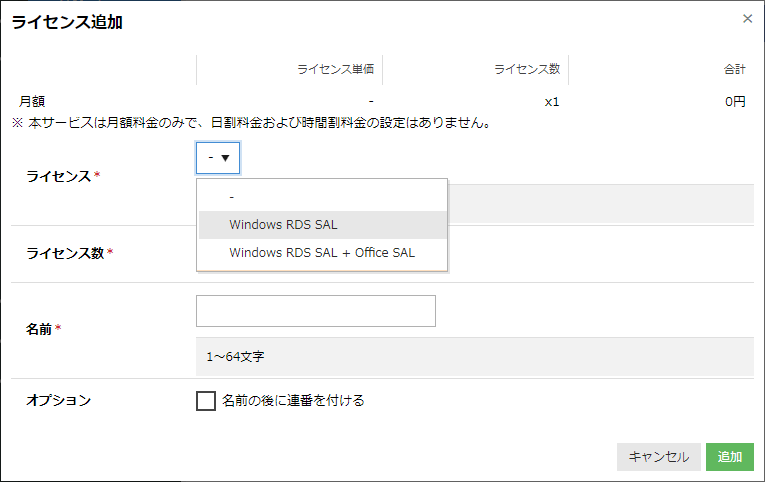The height and width of the screenshot is (482, 765).
Task: Click the 0円 total amount
Action: click(x=735, y=102)
